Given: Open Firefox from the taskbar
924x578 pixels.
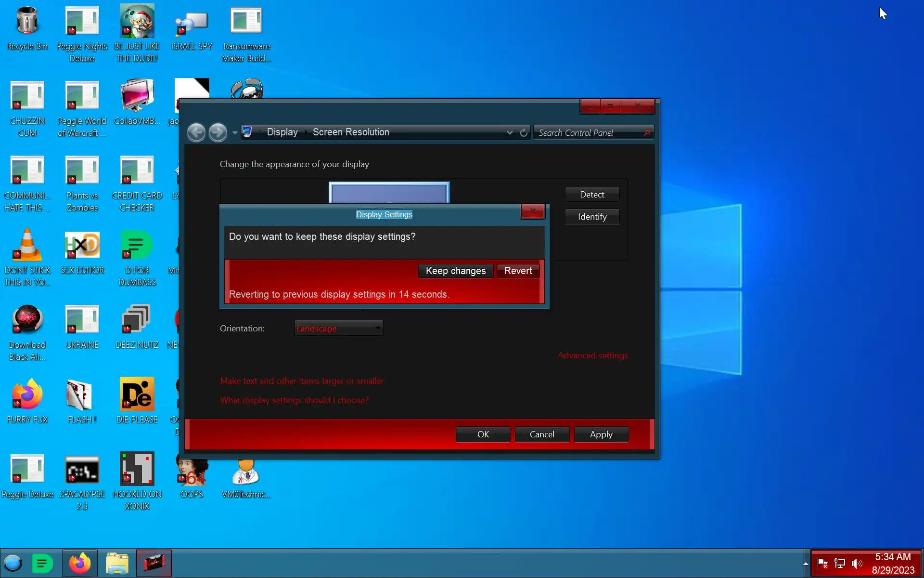Looking at the screenshot, I should pos(80,563).
